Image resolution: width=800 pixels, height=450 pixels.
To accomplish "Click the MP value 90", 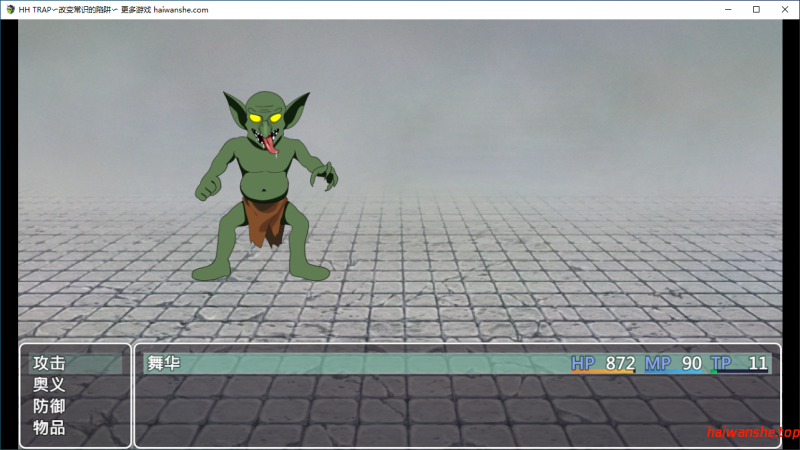I will 691,363.
